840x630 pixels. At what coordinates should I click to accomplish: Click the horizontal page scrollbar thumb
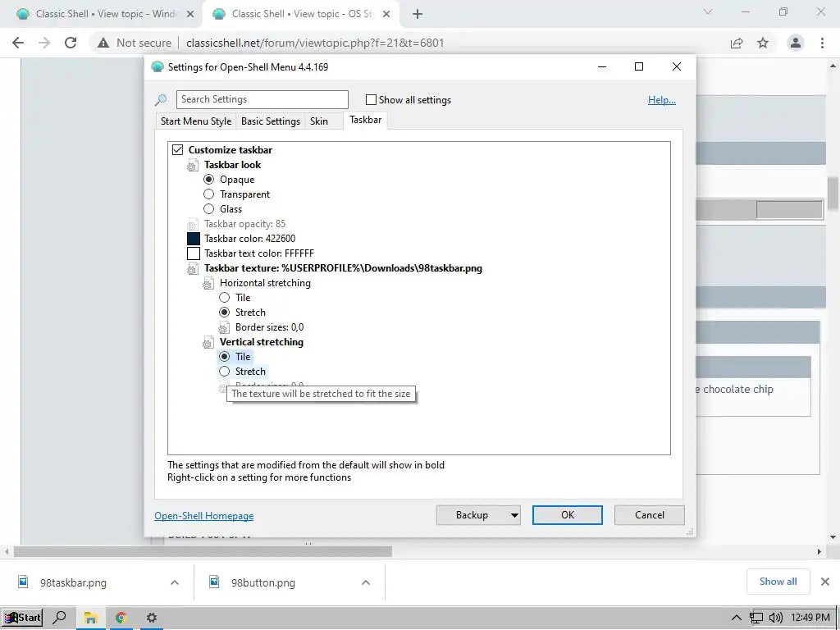click(203, 551)
